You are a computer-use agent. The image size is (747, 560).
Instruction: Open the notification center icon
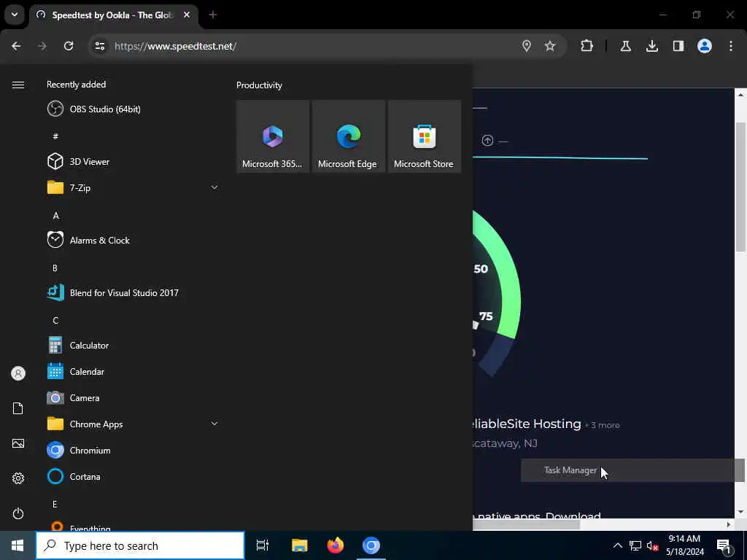pyautogui.click(x=724, y=545)
